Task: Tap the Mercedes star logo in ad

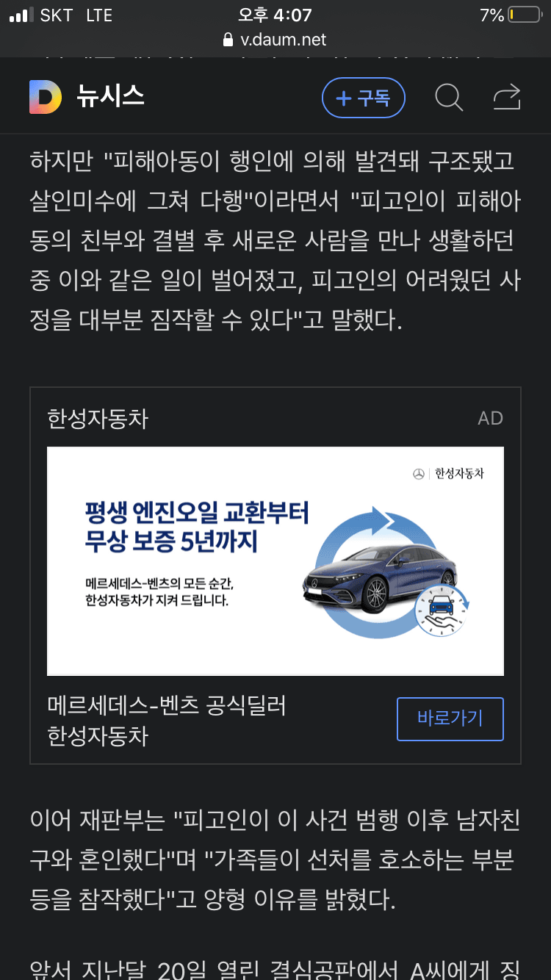Action: 419,475
